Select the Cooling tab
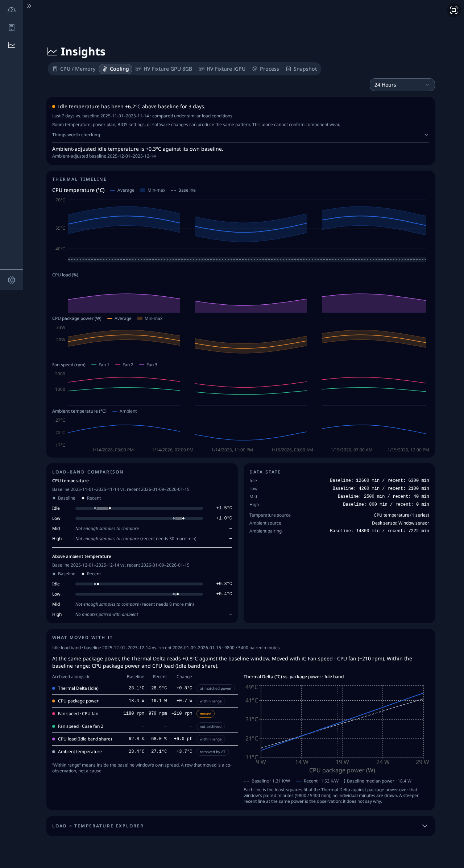This screenshot has height=868, width=464. pyautogui.click(x=115, y=69)
